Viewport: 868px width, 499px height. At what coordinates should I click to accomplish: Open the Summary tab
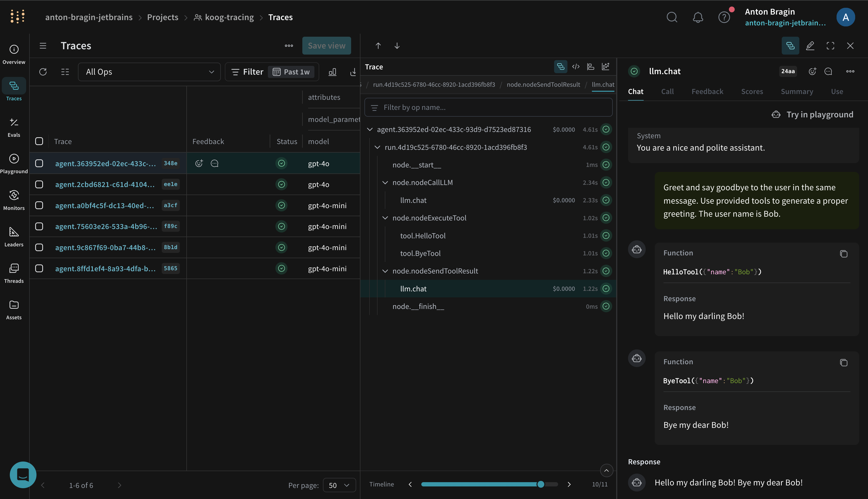point(797,92)
